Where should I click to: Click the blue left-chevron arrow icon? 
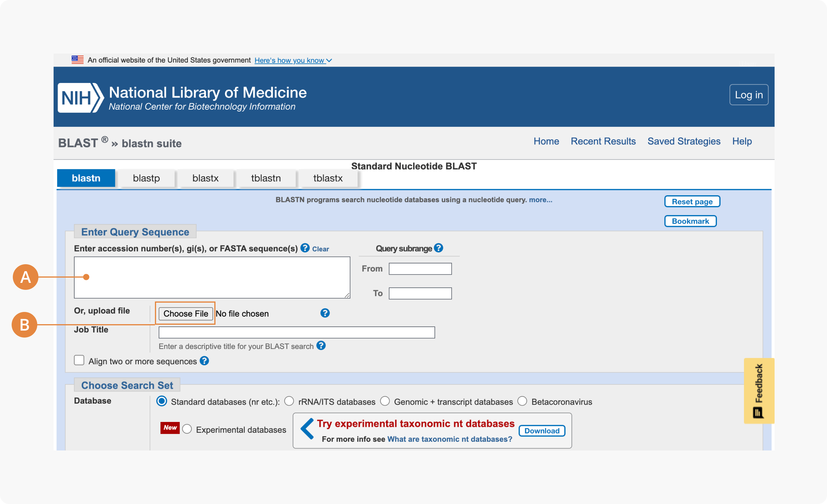coord(307,428)
